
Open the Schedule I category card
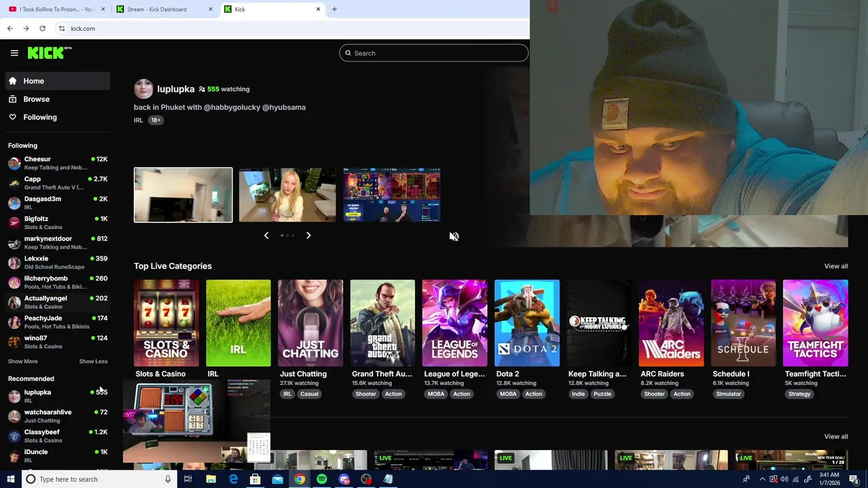pos(743,323)
